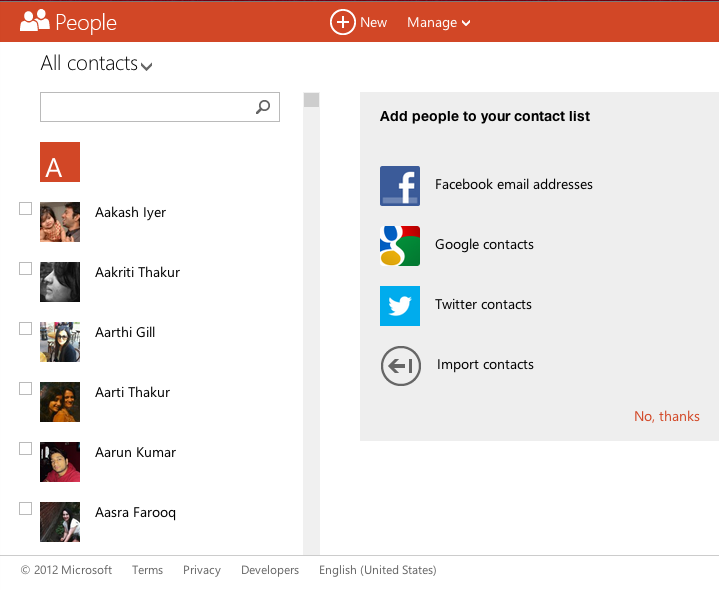Open Aakash Iyer's profile photo

(x=60, y=222)
